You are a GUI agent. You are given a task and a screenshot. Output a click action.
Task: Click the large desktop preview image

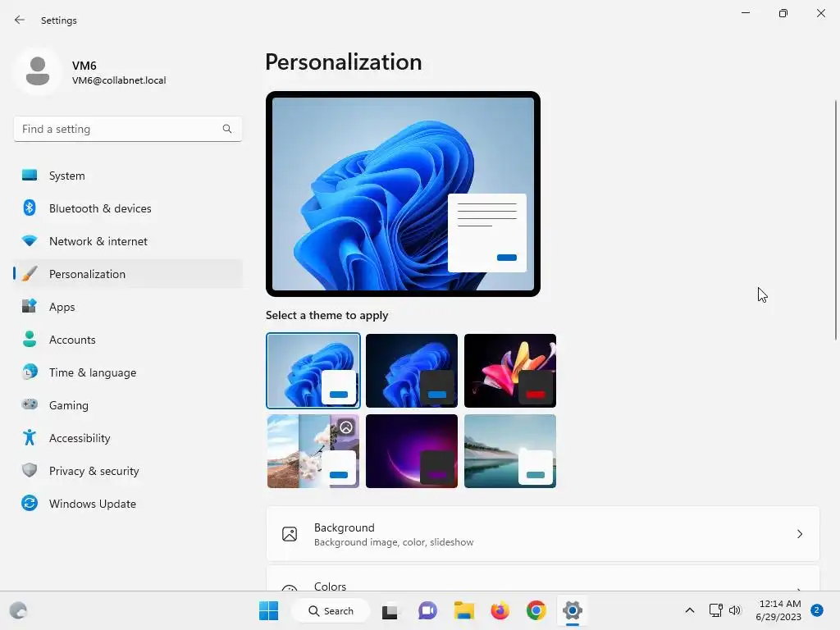(x=403, y=194)
